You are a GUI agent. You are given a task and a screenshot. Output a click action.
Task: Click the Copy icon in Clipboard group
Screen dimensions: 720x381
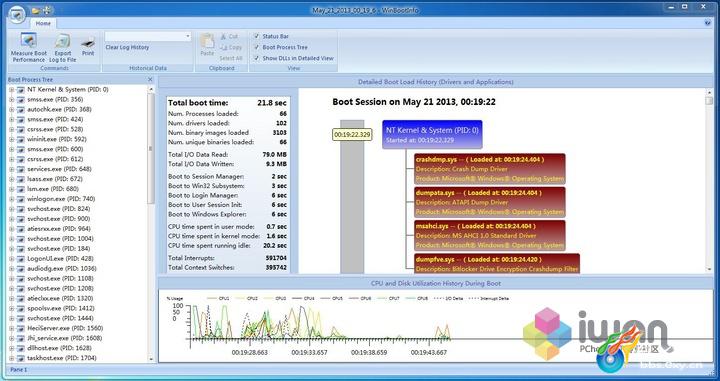coord(224,47)
